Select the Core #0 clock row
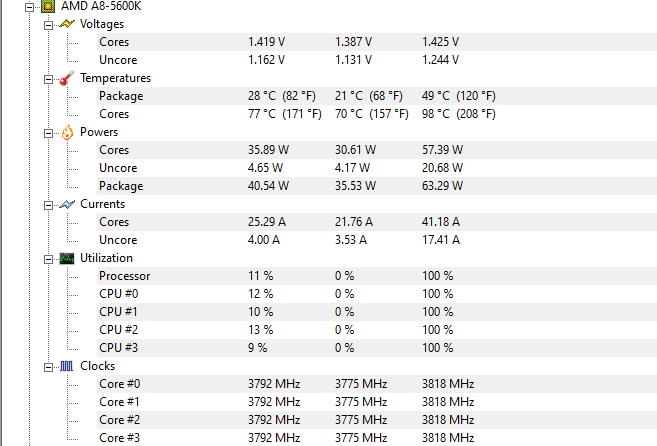Screen dimensions: 657x446 [x=377, y=384]
